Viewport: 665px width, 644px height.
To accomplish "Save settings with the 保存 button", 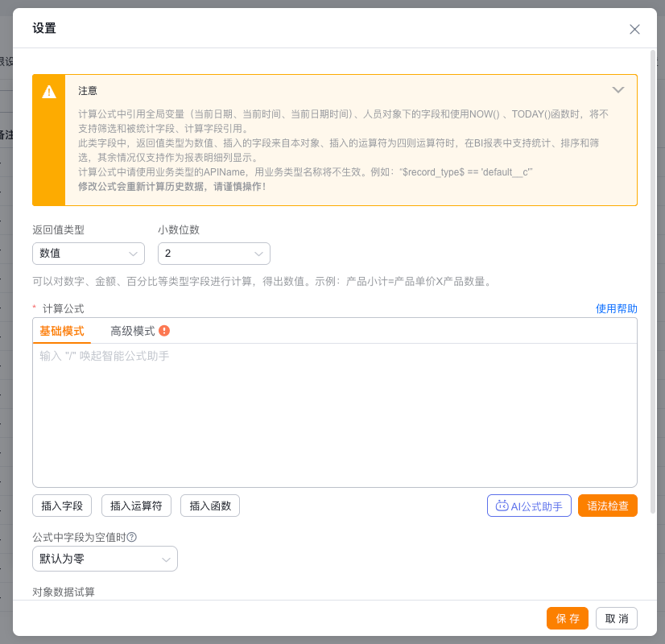I will point(567,618).
